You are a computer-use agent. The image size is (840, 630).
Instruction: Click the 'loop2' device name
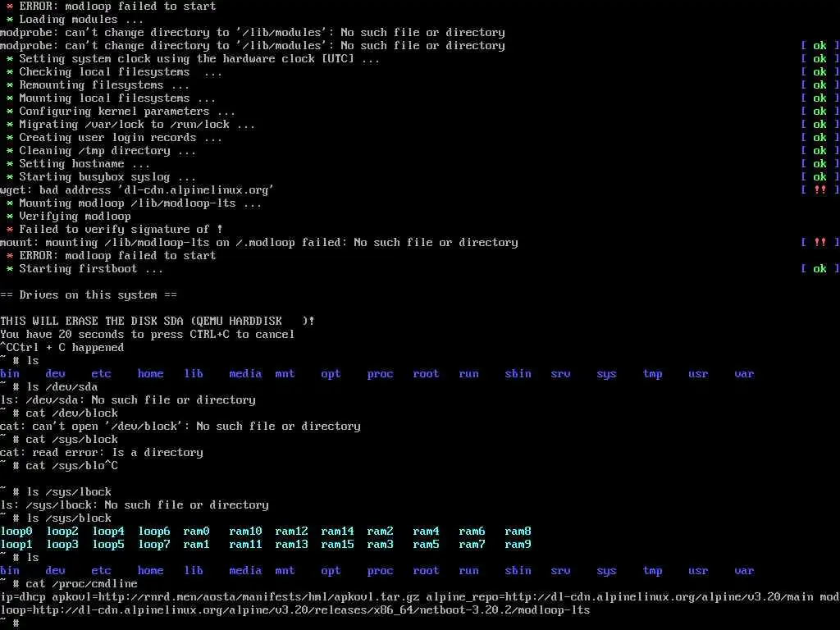[x=62, y=532]
